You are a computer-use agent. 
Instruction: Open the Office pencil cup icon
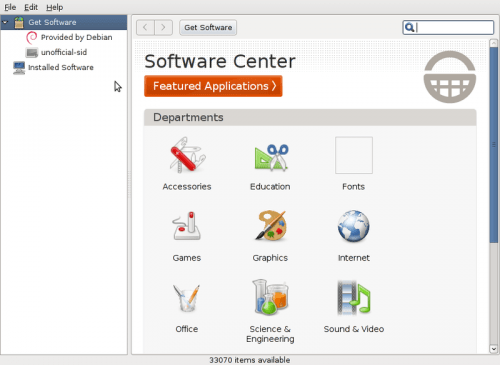tap(186, 298)
